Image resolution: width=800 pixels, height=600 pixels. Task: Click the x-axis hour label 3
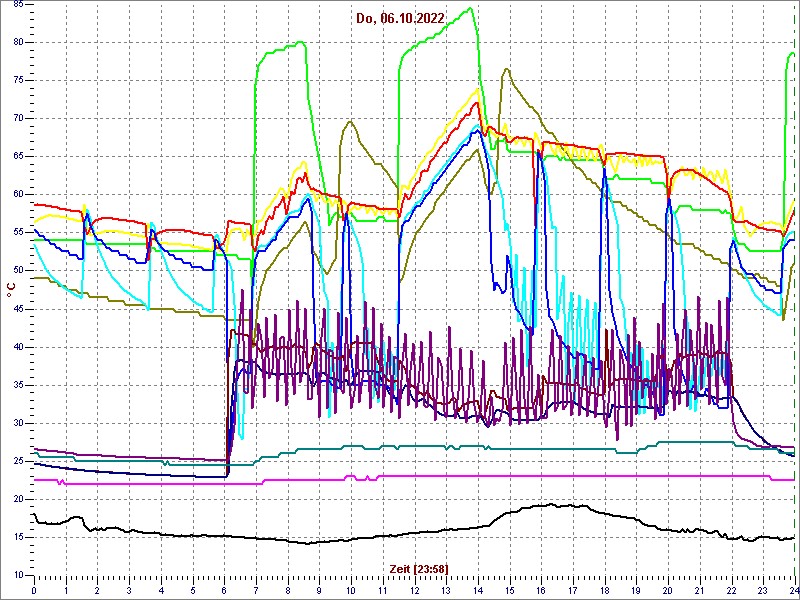point(129,590)
